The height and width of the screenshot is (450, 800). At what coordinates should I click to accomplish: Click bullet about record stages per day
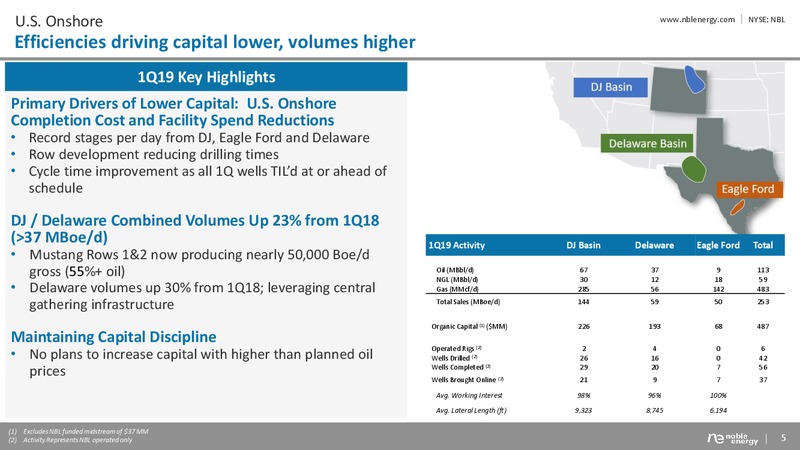point(199,138)
